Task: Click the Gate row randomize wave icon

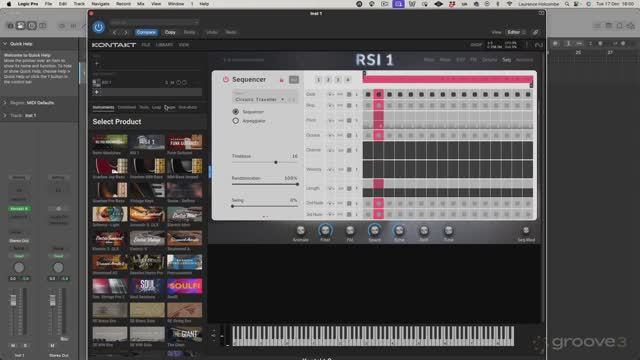Action: (x=331, y=95)
